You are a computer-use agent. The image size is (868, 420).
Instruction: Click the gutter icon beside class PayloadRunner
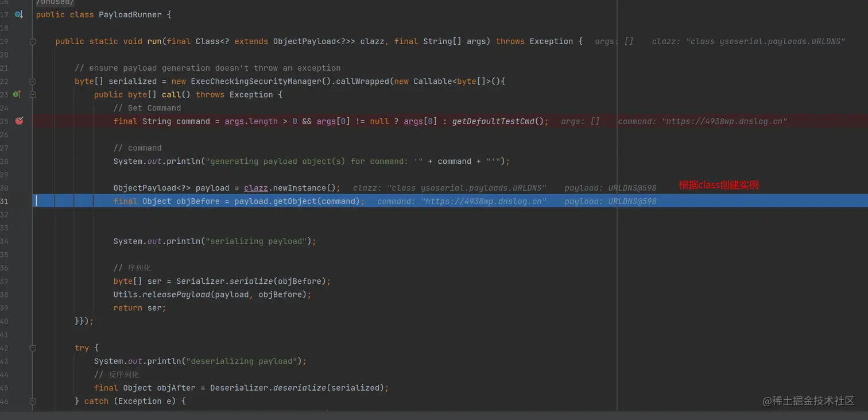[18, 14]
